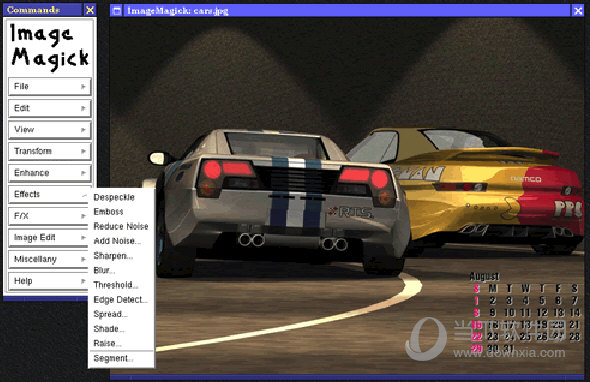Viewport: 590px width, 382px height.
Task: Open the F/X menu button
Action: 48,216
